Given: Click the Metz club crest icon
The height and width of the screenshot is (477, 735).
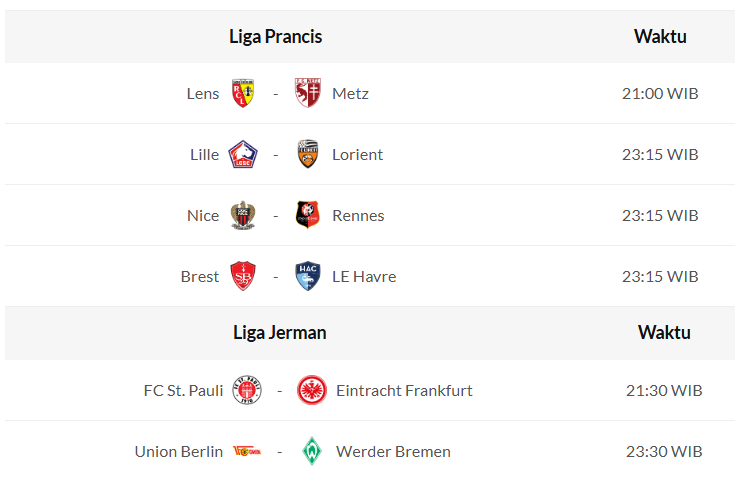Looking at the screenshot, I should (308, 93).
